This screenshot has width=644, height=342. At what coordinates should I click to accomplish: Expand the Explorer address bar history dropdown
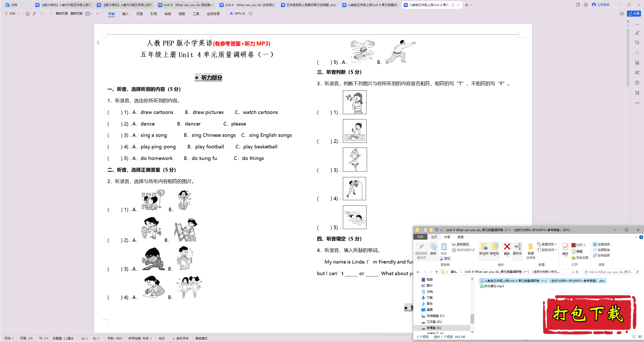tap(573, 272)
